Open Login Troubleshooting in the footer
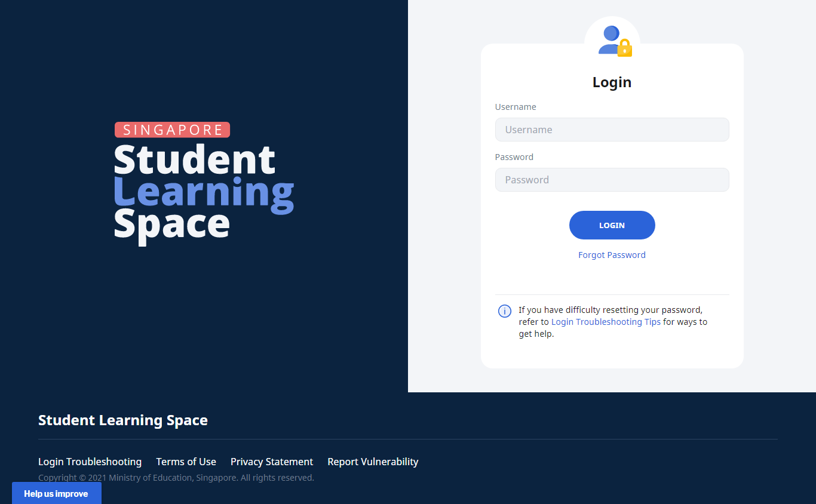Screen dimensions: 816x504 tap(90, 462)
